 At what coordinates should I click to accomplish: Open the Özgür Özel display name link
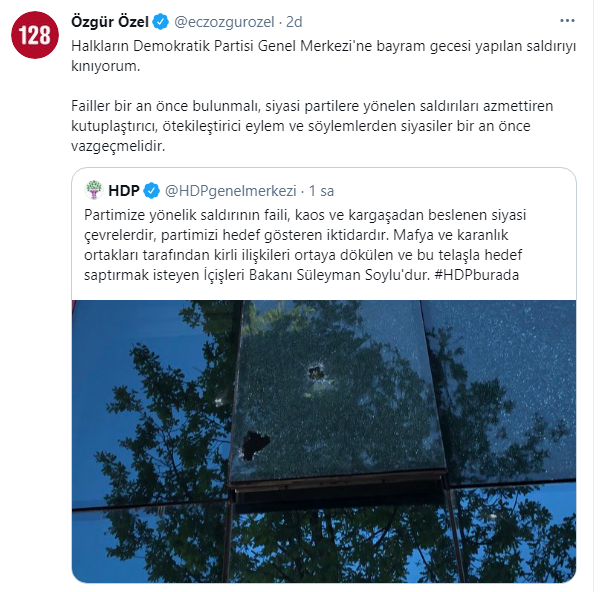(x=110, y=22)
